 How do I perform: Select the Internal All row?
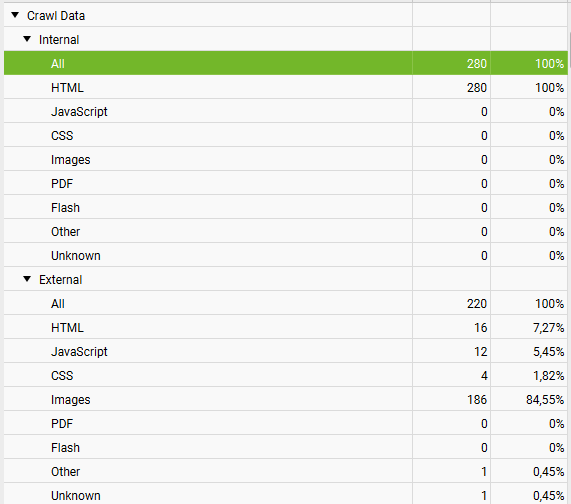coord(286,63)
